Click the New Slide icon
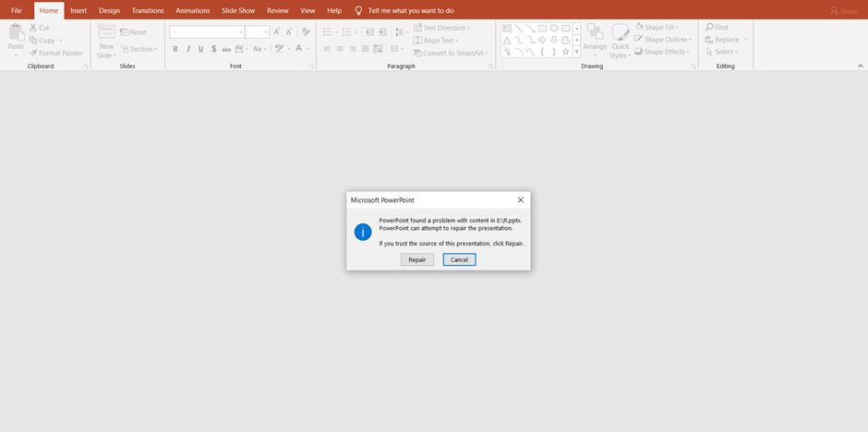The width and height of the screenshot is (868, 432). coord(107,31)
